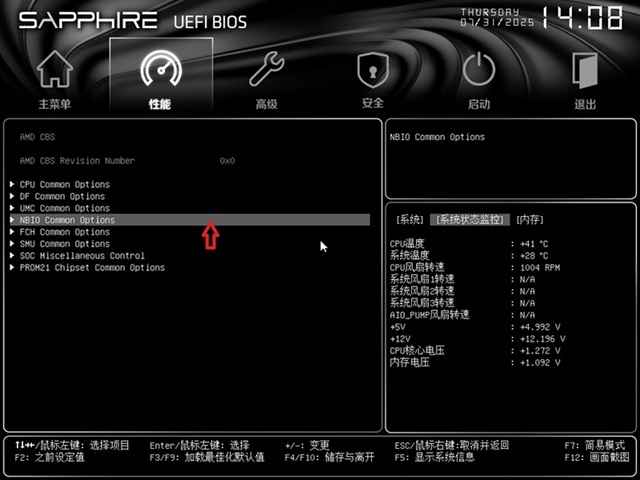Open the 启动 tab label

click(479, 104)
